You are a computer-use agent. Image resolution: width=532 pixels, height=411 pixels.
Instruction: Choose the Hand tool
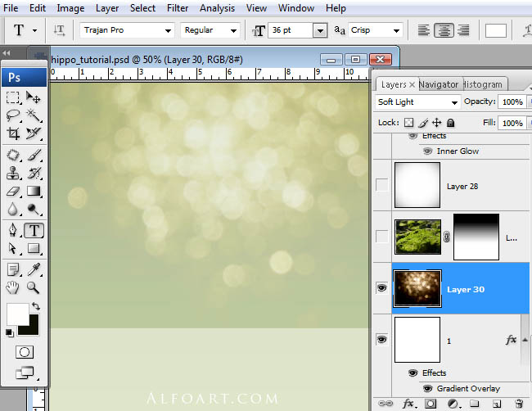click(x=13, y=288)
